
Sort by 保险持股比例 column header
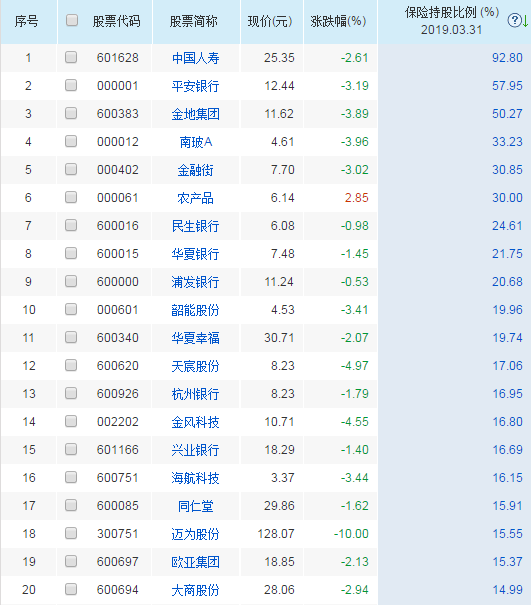click(x=452, y=12)
